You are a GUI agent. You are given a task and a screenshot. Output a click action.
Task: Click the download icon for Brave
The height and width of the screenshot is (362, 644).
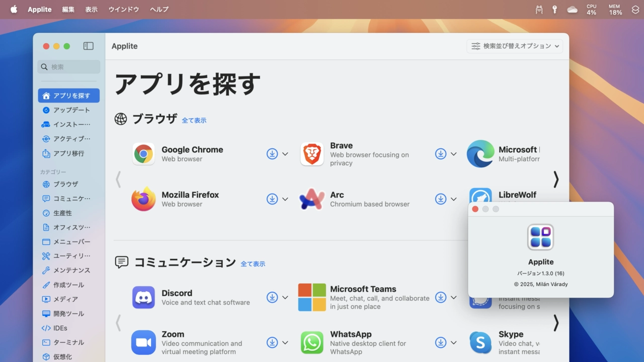tap(441, 154)
